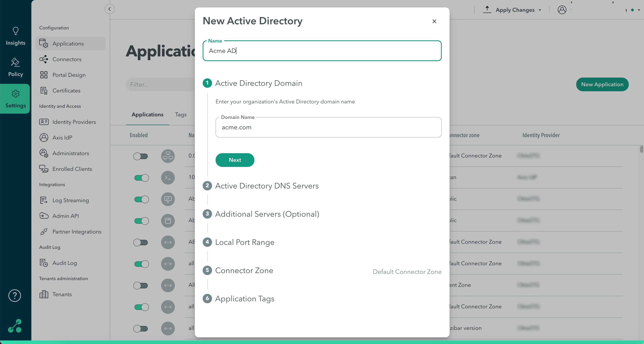Toggle the last visible application's enabled switch

point(141,329)
